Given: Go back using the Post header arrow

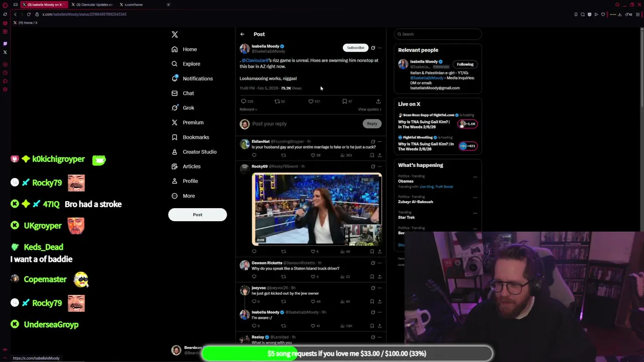Looking at the screenshot, I should 242,34.
